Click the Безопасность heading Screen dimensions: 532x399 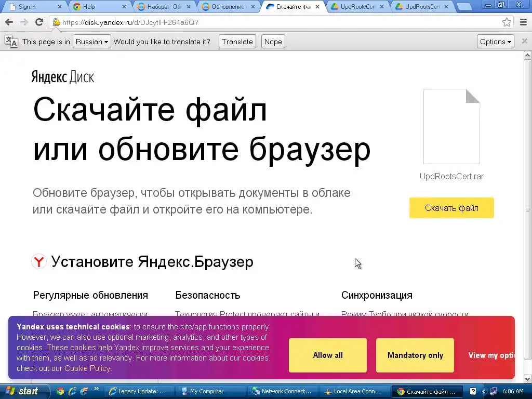(x=208, y=295)
